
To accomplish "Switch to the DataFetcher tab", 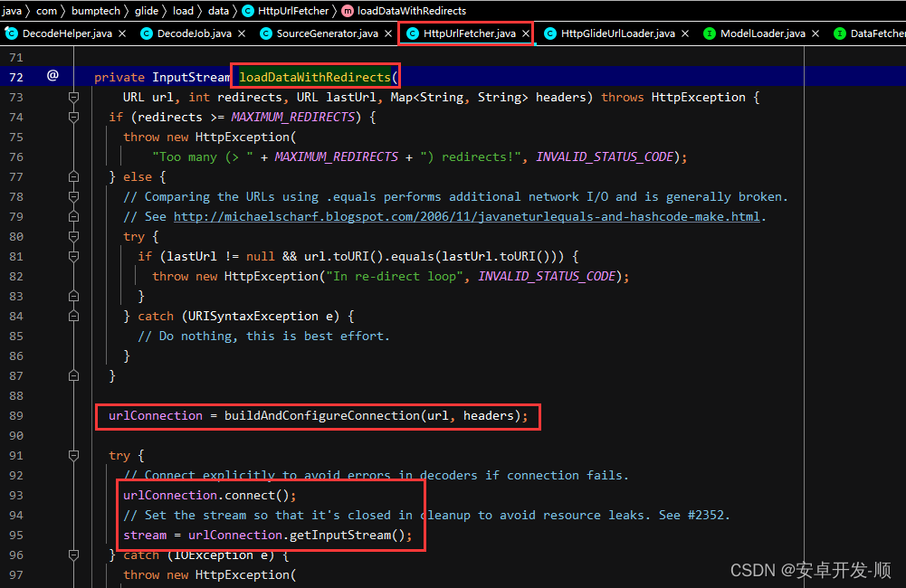I will coord(873,33).
